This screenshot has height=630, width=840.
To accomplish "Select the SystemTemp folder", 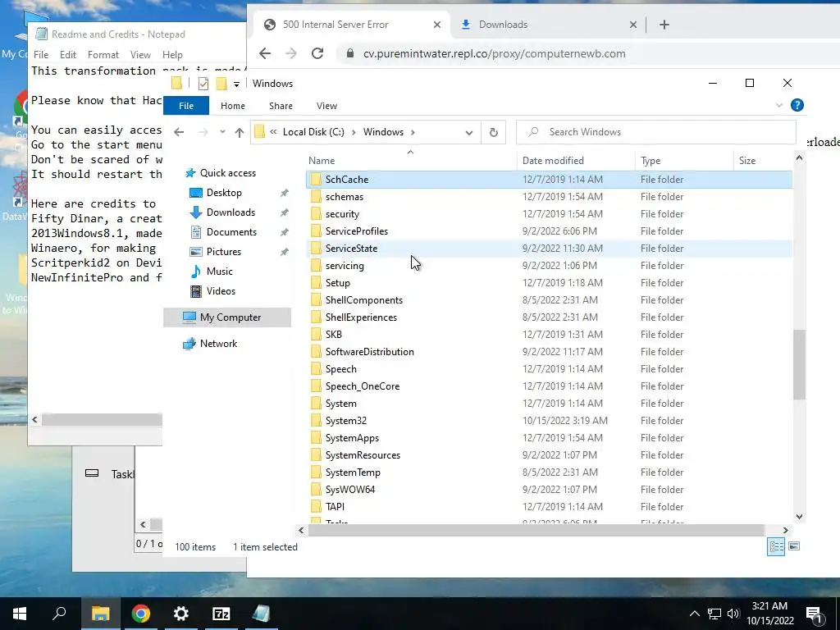I will click(x=353, y=472).
